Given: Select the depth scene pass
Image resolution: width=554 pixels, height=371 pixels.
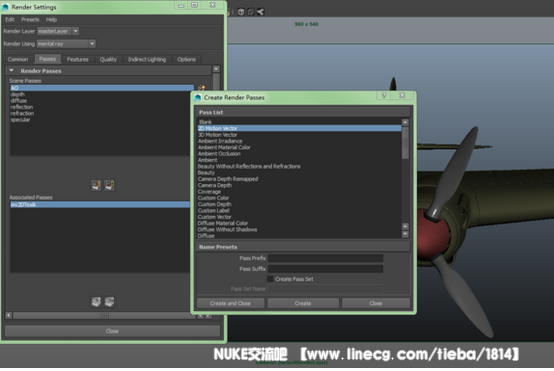Looking at the screenshot, I should pyautogui.click(x=18, y=94).
